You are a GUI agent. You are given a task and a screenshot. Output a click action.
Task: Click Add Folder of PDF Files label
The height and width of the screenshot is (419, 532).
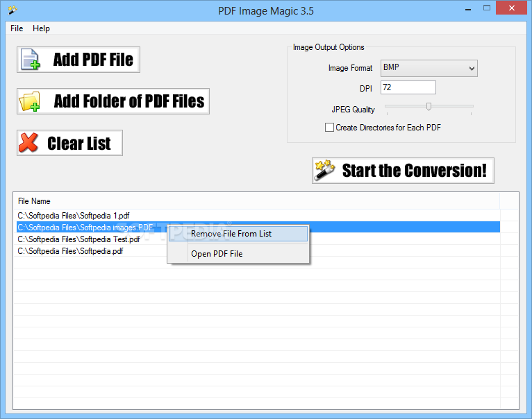(x=129, y=101)
